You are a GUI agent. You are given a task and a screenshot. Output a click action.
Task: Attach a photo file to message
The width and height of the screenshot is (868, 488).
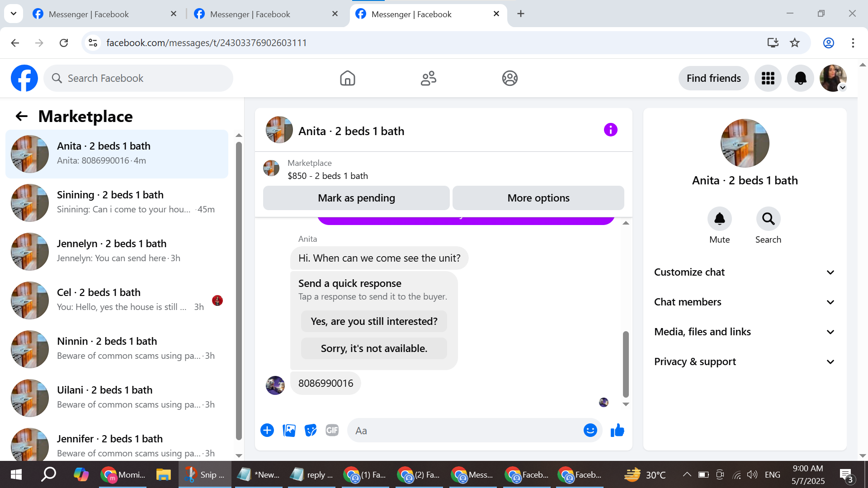(x=289, y=431)
